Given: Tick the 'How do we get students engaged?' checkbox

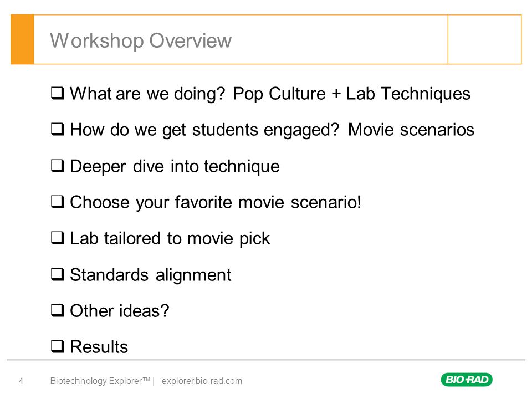Looking at the screenshot, I should click(58, 129).
